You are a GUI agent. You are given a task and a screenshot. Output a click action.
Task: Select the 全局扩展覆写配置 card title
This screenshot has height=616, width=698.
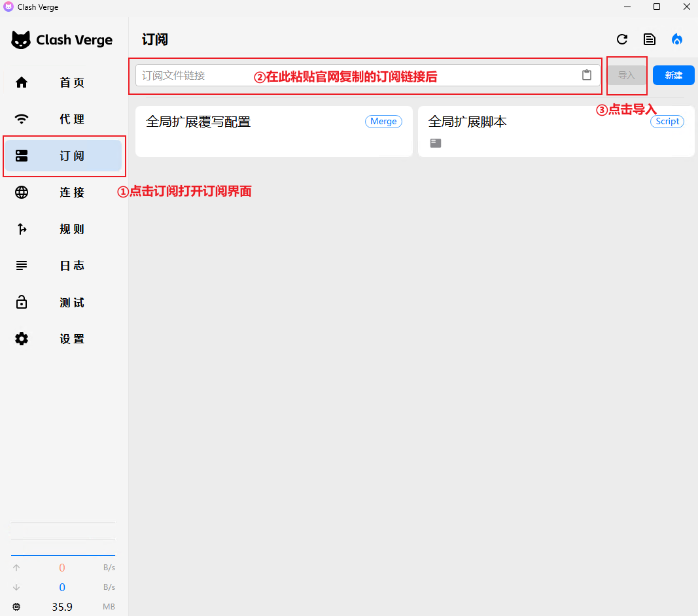tap(198, 122)
